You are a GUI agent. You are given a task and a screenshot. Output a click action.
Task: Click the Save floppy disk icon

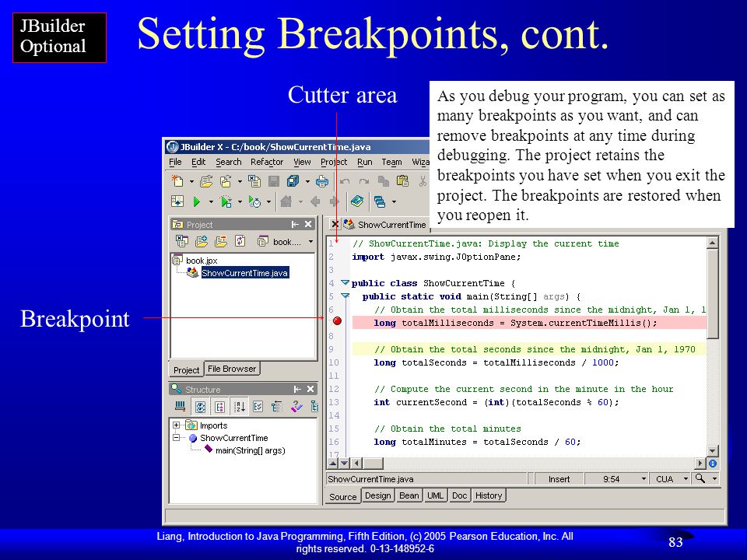273,181
